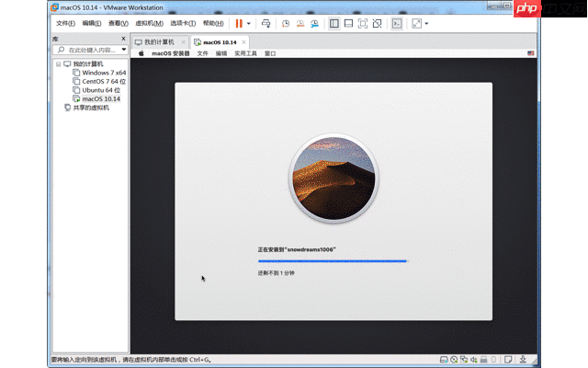
Task: Close the library panel
Action: [x=123, y=39]
